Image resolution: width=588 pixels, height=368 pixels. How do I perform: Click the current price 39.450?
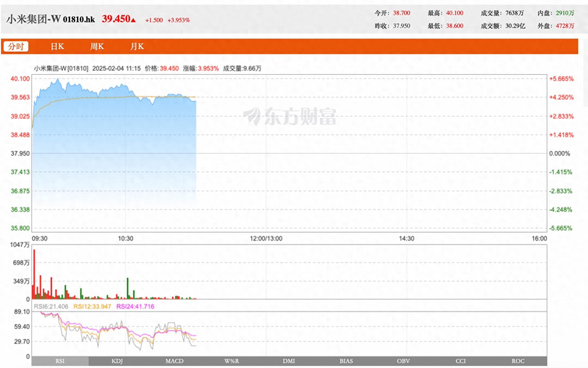(116, 19)
